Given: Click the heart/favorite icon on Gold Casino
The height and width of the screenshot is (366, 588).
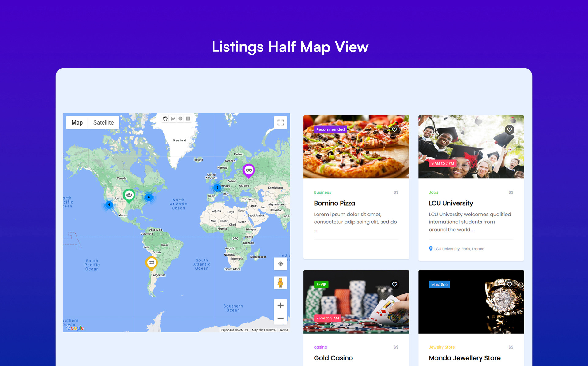Looking at the screenshot, I should click(x=394, y=284).
